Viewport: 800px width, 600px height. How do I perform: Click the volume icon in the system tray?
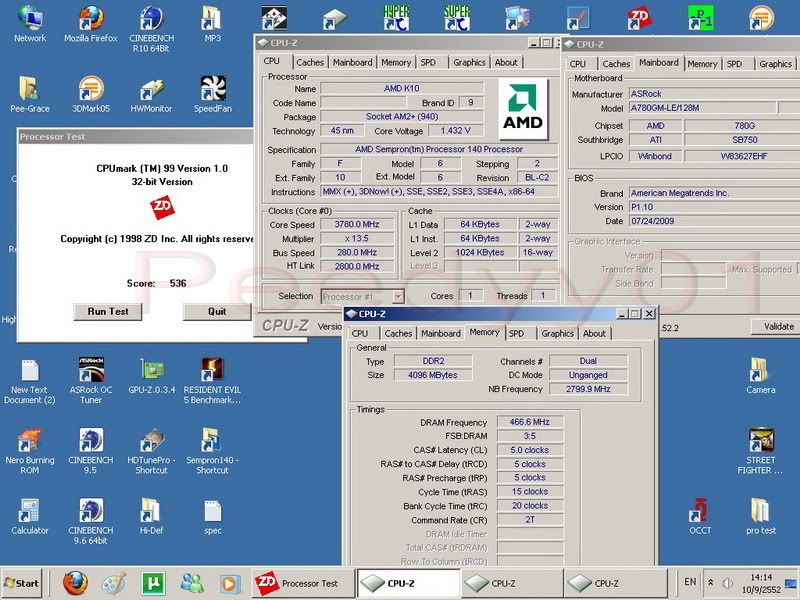point(728,583)
